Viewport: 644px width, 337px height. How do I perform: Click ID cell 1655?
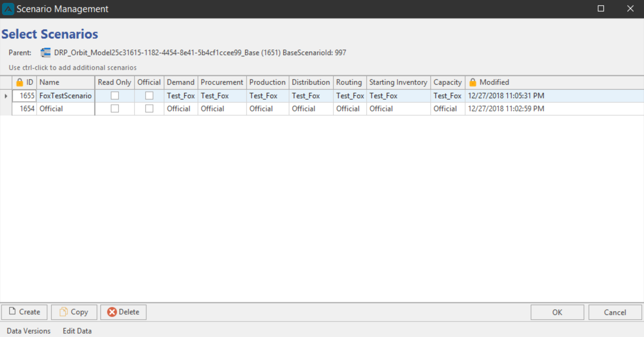coord(24,96)
